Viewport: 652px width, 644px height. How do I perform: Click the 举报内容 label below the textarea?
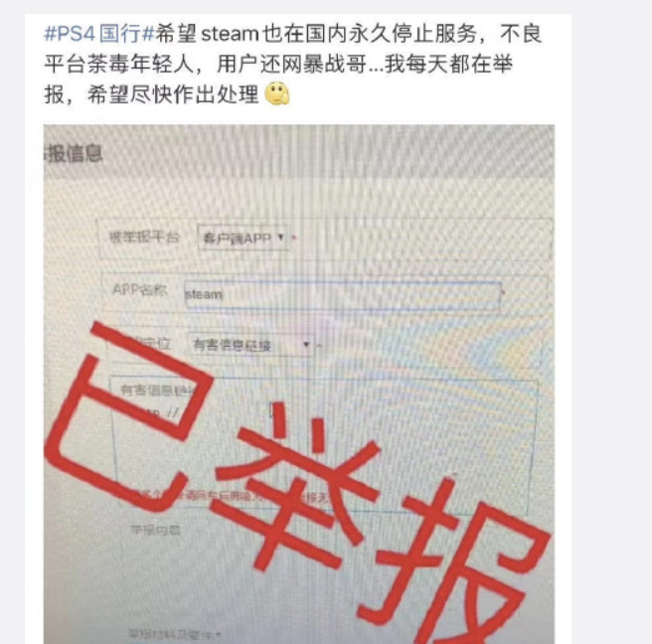click(x=155, y=530)
